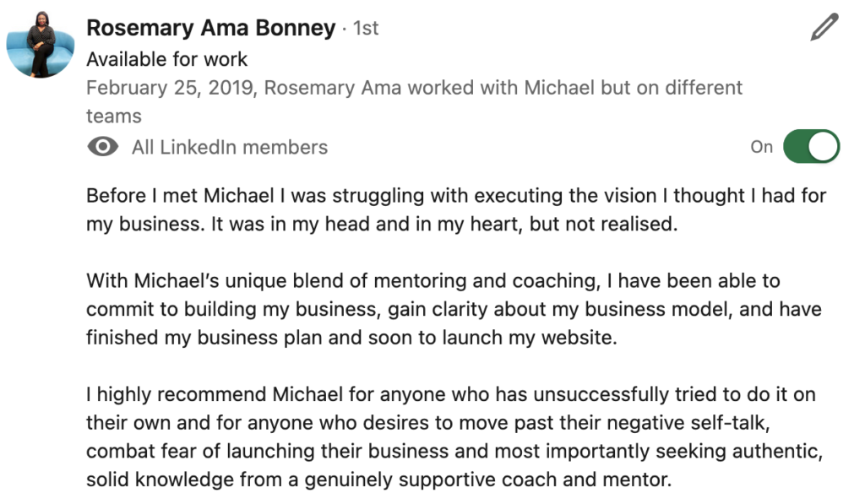
Task: Click the pencil edit icon
Action: point(824,27)
